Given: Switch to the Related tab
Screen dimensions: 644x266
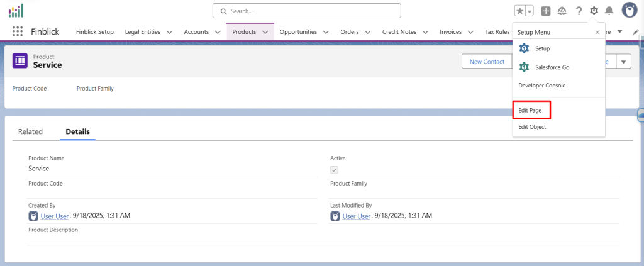Looking at the screenshot, I should coord(30,131).
